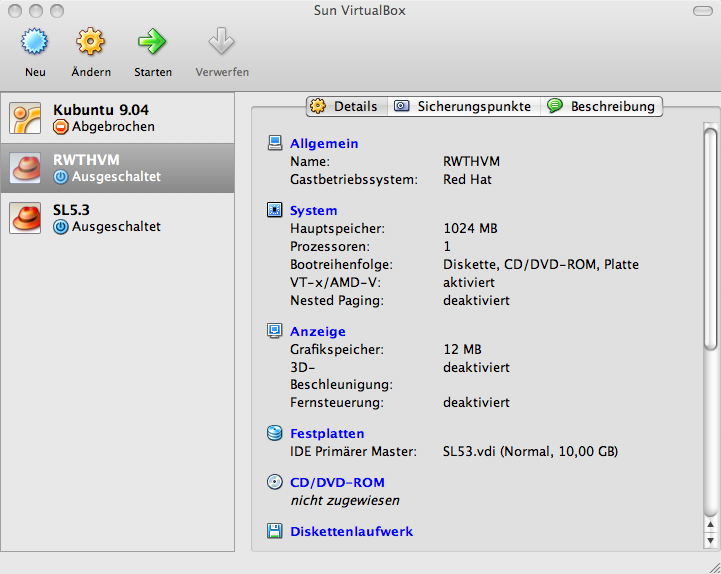Click the floppy icon beside Diskettenlaufwerk
The width and height of the screenshot is (721, 574).
tap(275, 531)
